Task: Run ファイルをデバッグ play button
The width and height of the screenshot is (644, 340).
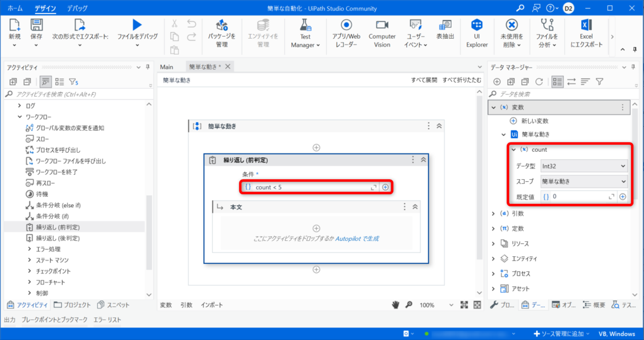Action: (137, 25)
